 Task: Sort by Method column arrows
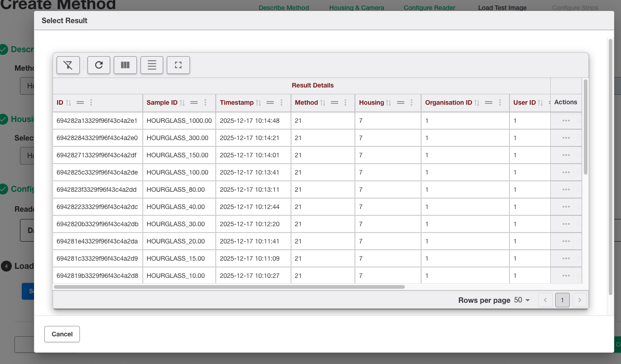pyautogui.click(x=323, y=103)
